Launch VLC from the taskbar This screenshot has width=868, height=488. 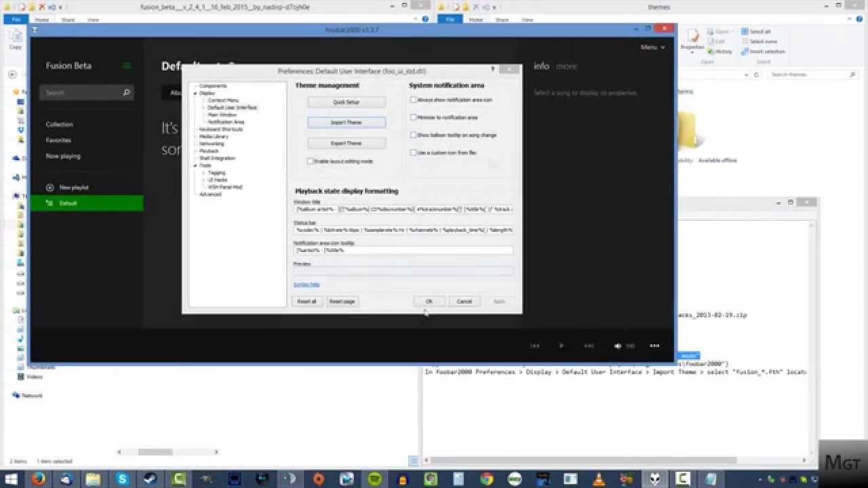599,479
